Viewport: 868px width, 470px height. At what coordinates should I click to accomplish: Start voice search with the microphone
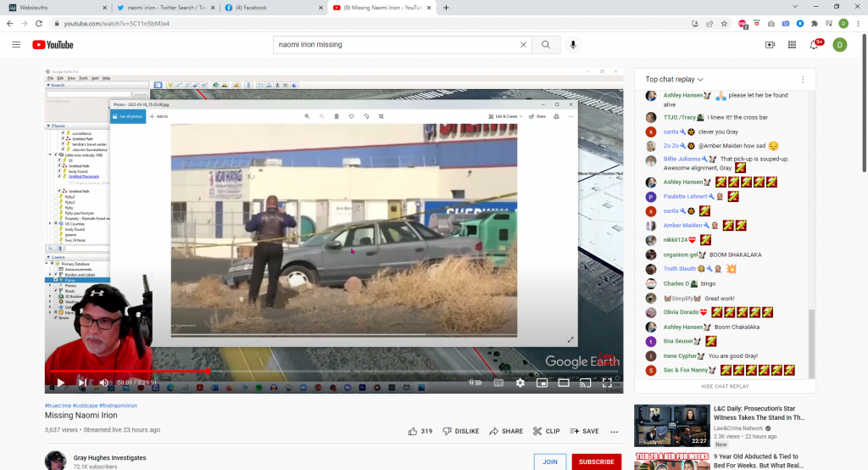(573, 45)
